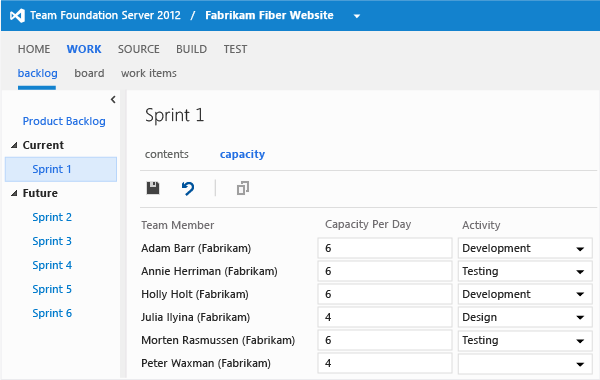Open Sprint 2 in the sidebar
Screen dimensions: 600x380
[52, 217]
